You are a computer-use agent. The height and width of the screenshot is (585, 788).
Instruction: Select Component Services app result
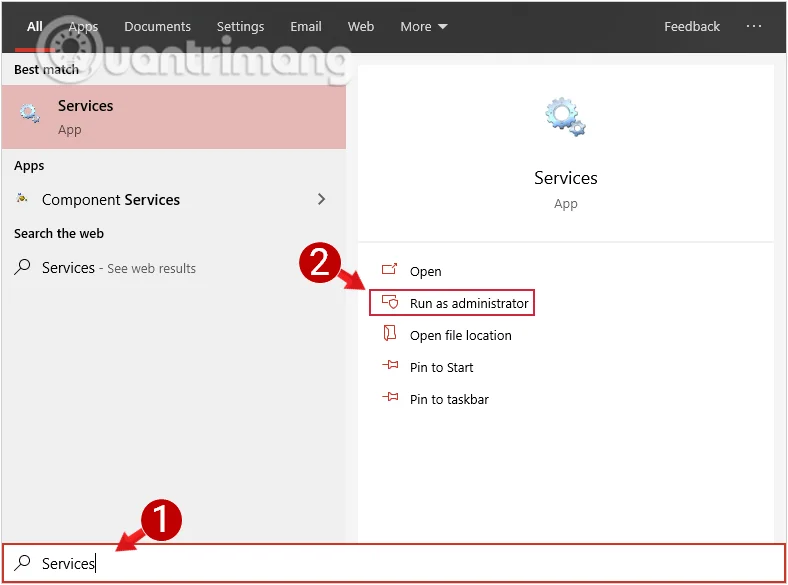[174, 200]
